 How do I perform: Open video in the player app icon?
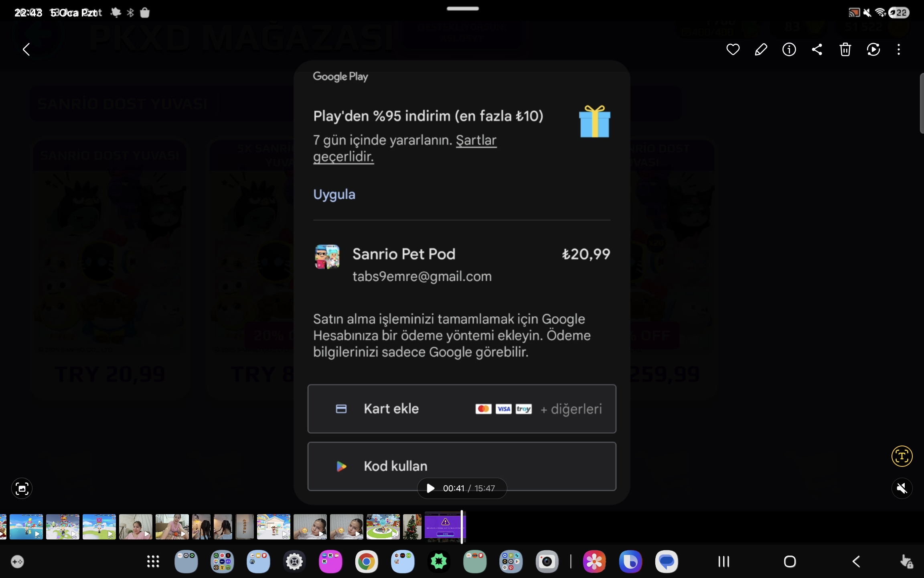873,50
